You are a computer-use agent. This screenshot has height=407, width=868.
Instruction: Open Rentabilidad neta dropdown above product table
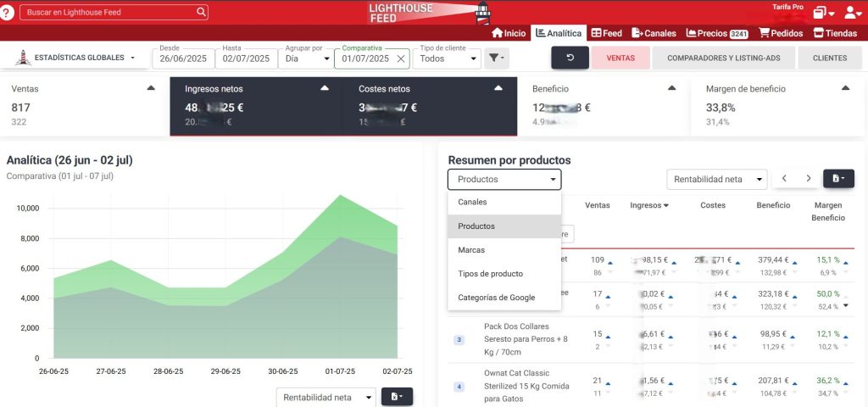click(x=717, y=179)
